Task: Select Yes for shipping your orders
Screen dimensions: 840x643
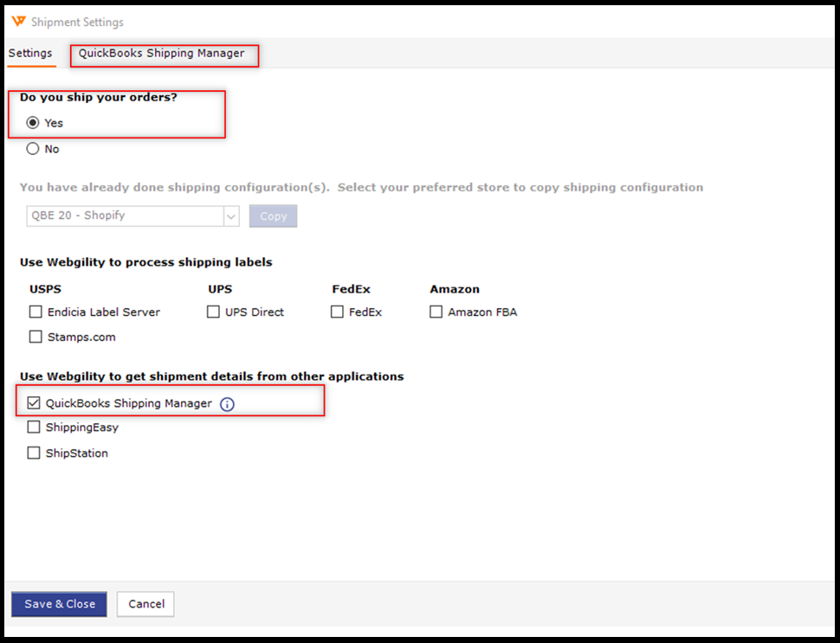Action: click(33, 123)
